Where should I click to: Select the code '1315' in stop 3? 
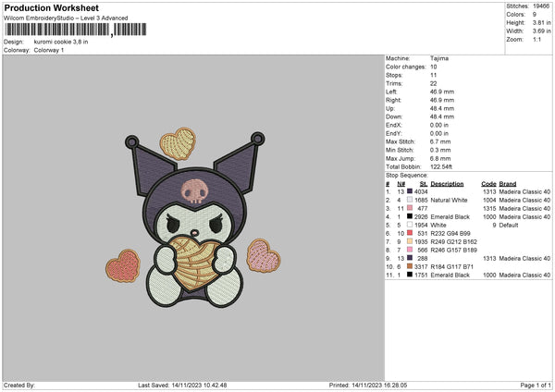click(x=489, y=208)
